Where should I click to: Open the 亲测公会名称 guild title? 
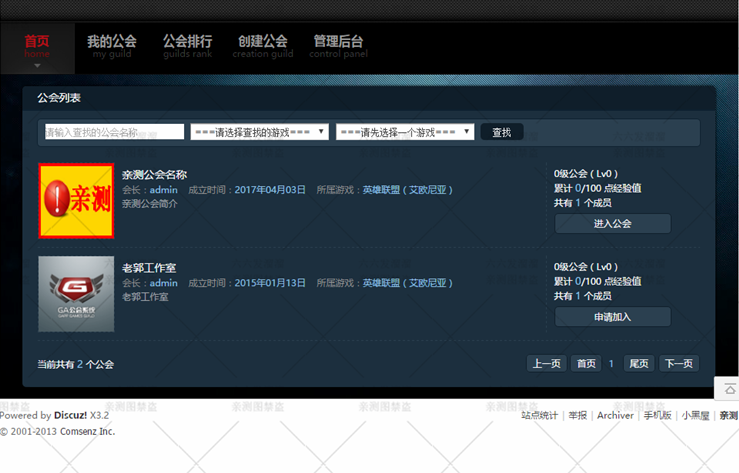coord(155,175)
